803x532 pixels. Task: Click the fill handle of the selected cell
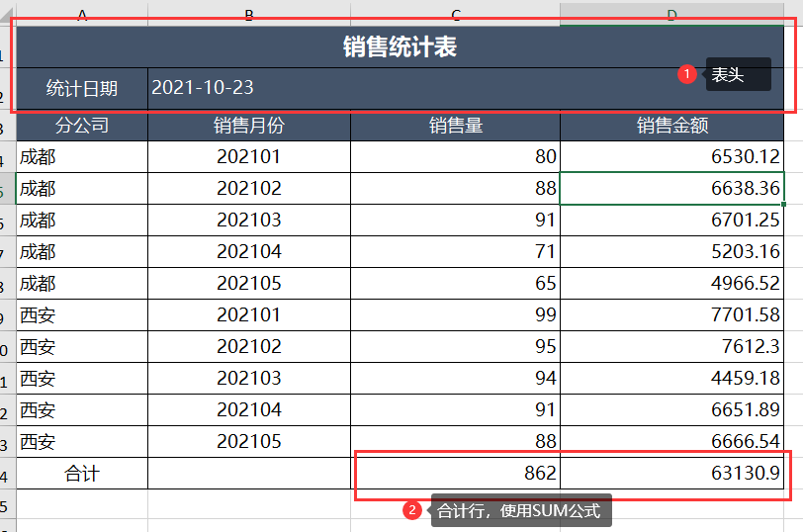[x=783, y=205]
